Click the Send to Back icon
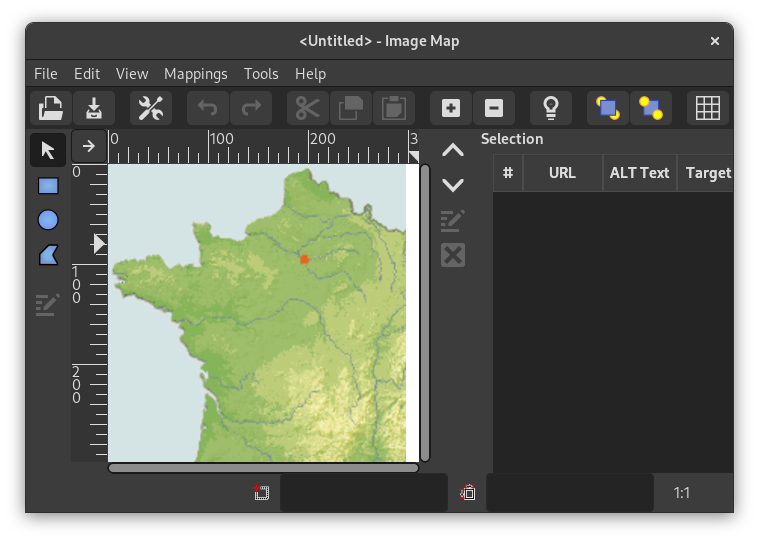 pos(650,108)
